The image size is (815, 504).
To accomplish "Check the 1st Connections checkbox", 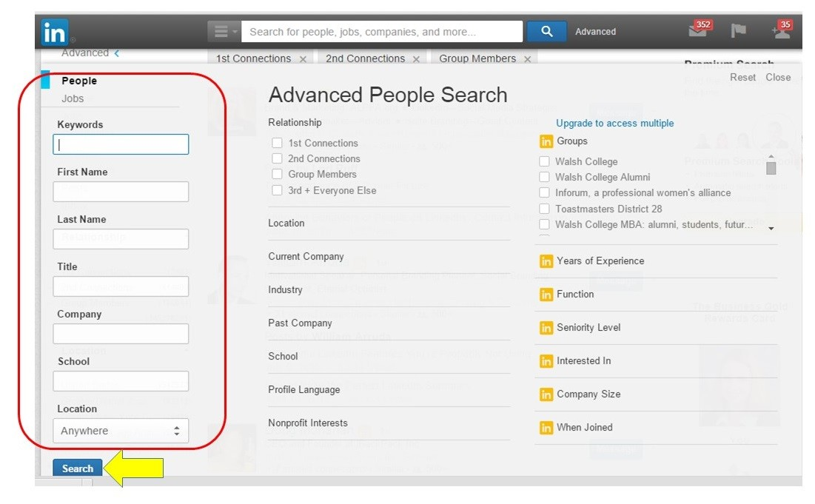I will [278, 143].
